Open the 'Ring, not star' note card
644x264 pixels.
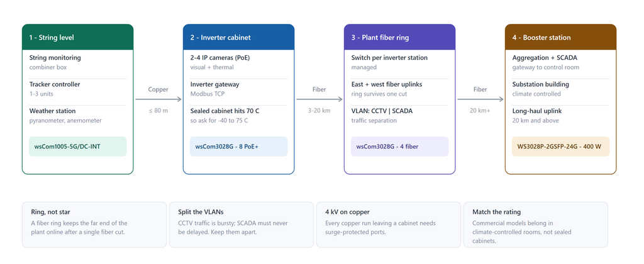tap(94, 224)
